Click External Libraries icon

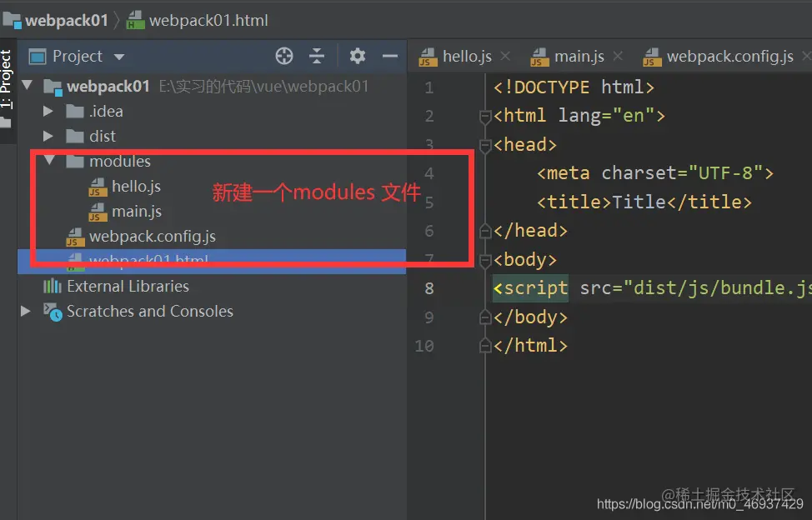point(53,286)
